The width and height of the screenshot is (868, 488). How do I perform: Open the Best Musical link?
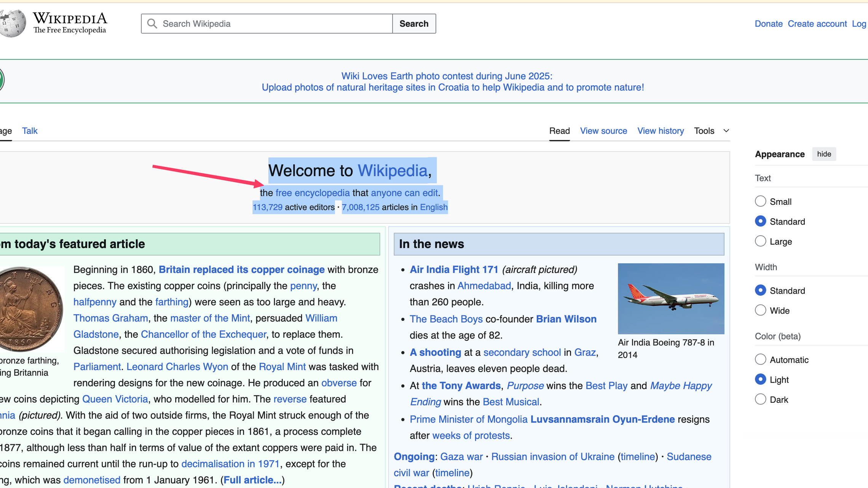pos(511,402)
